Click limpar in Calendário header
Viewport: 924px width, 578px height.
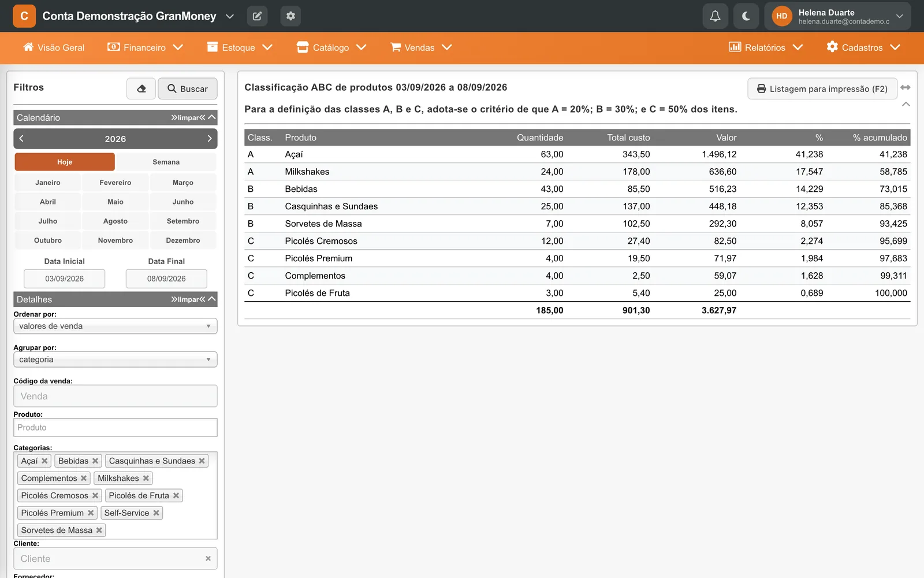point(188,117)
